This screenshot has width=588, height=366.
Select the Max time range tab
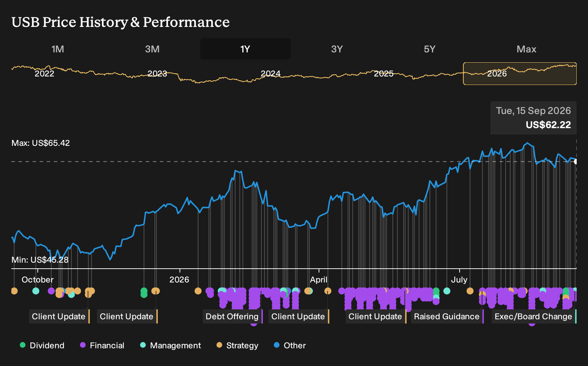(x=526, y=49)
